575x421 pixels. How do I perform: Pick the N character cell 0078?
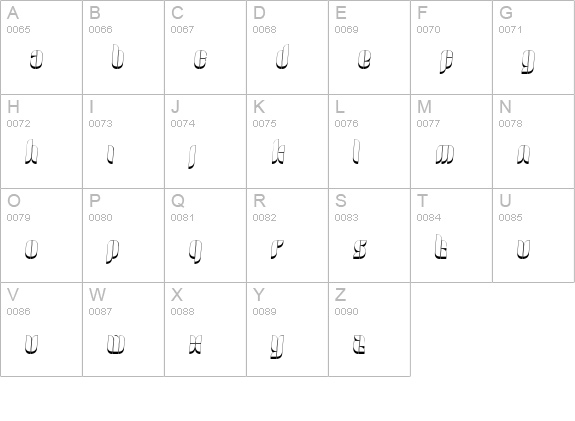coord(534,142)
